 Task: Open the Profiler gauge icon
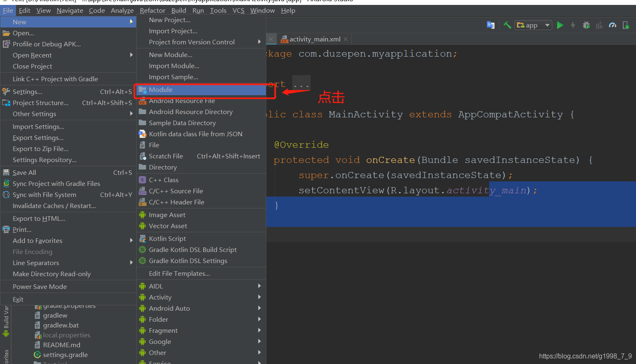point(613,25)
